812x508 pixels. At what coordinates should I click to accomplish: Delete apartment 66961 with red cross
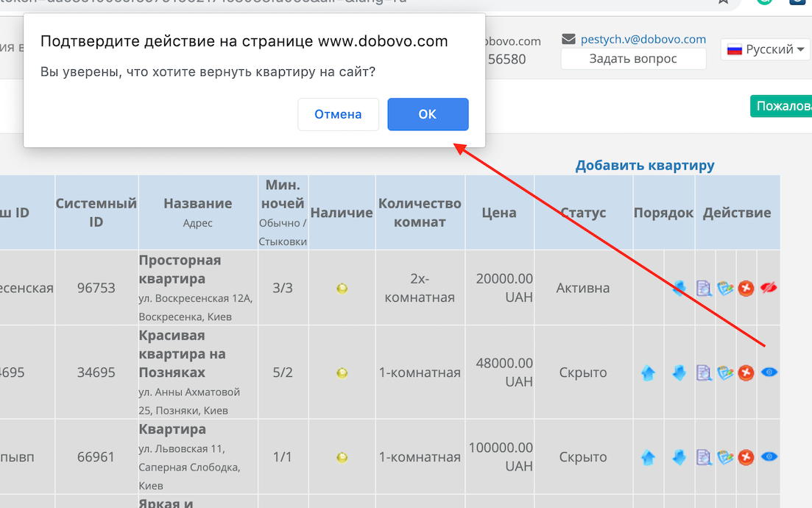click(x=746, y=456)
